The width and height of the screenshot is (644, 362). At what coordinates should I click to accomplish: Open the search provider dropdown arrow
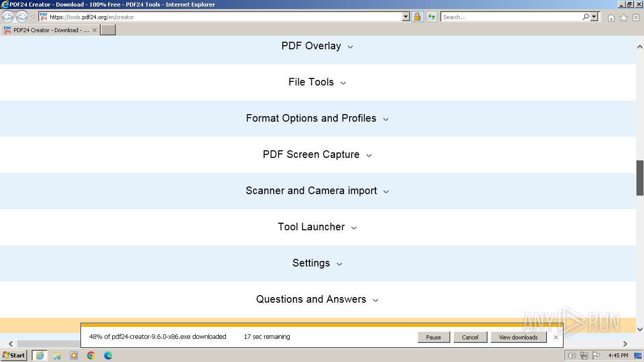594,17
